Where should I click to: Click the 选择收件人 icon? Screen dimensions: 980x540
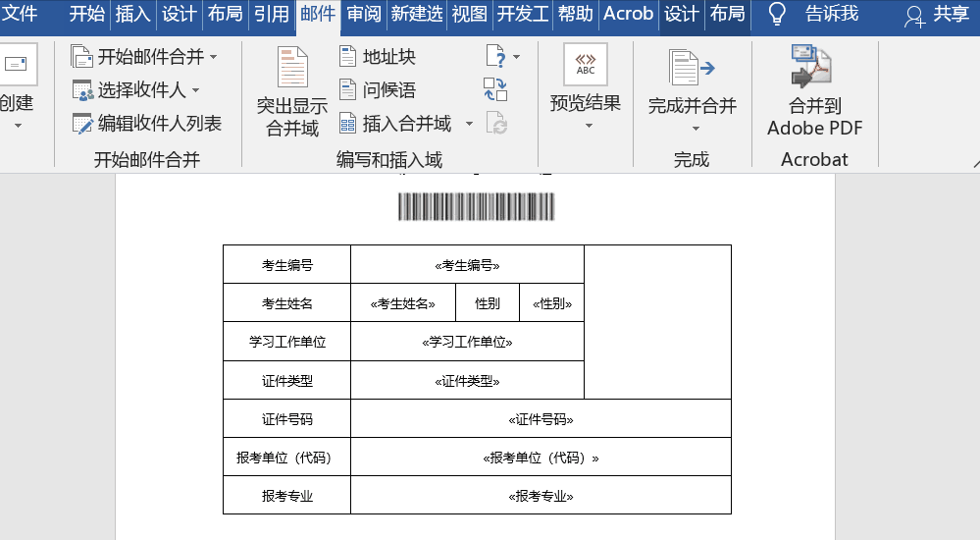tap(82, 90)
